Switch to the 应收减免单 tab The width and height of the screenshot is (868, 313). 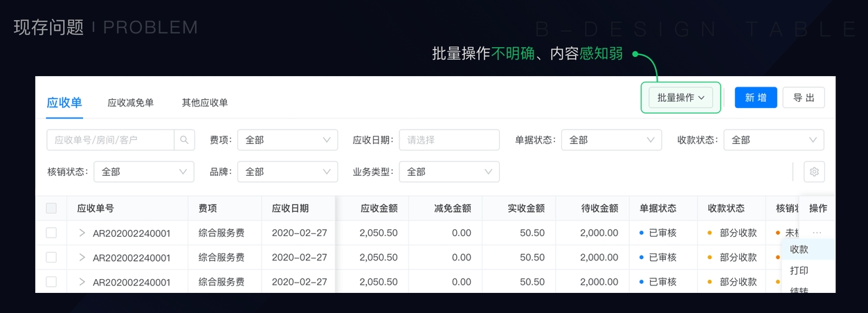130,102
